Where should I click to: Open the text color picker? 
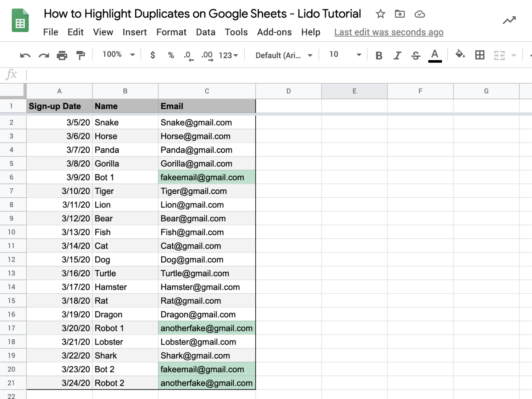click(x=435, y=55)
